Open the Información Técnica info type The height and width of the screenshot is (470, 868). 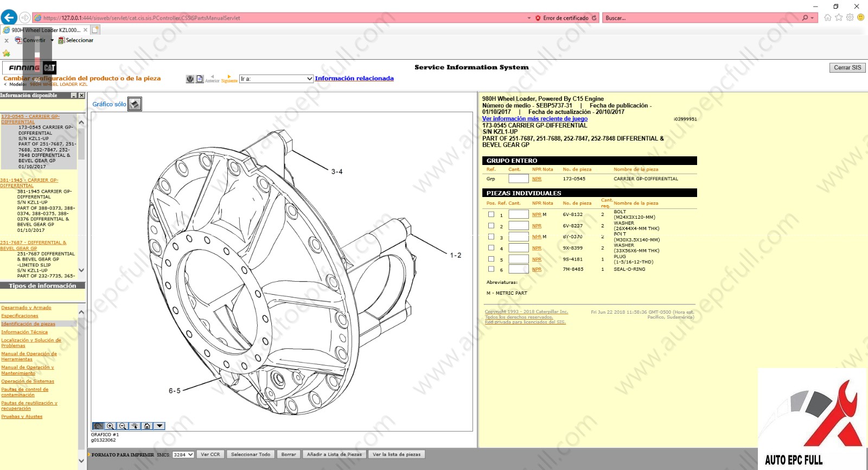tap(24, 332)
